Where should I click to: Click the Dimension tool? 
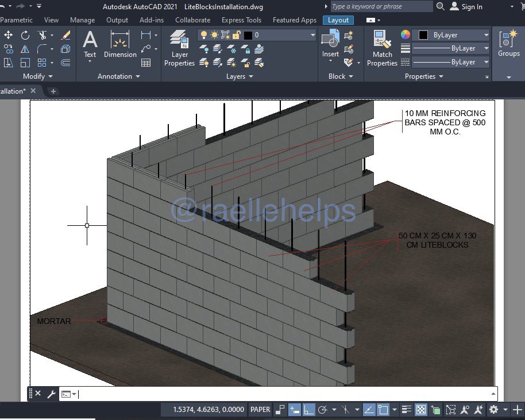pos(120,44)
